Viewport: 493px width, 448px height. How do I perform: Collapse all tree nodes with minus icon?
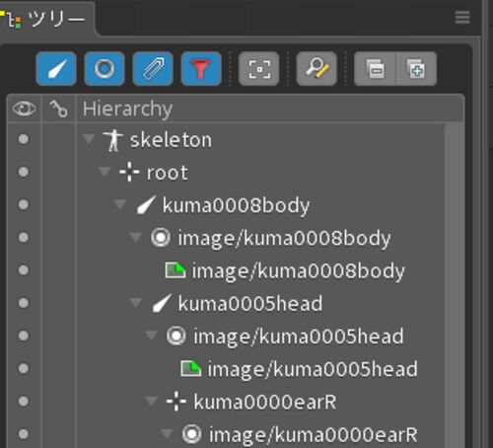(376, 69)
